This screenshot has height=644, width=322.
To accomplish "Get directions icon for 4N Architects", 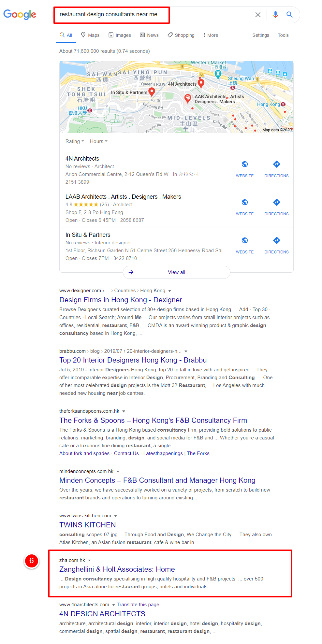I will [277, 164].
